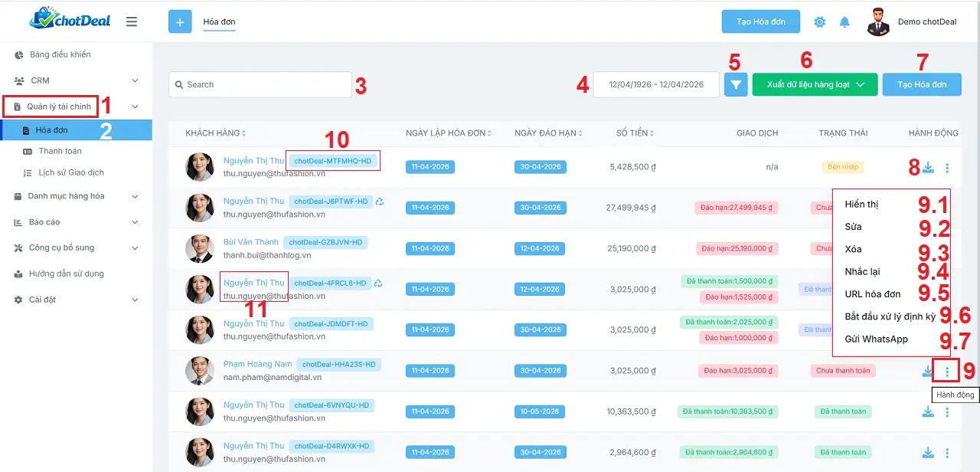The image size is (980, 472).
Task: Sort by Ngày lập hóa đơn column
Action: pyautogui.click(x=449, y=133)
